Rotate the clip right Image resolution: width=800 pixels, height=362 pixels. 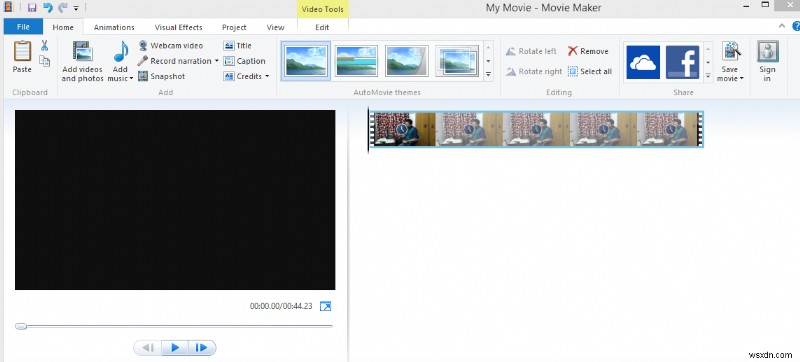[x=534, y=71]
